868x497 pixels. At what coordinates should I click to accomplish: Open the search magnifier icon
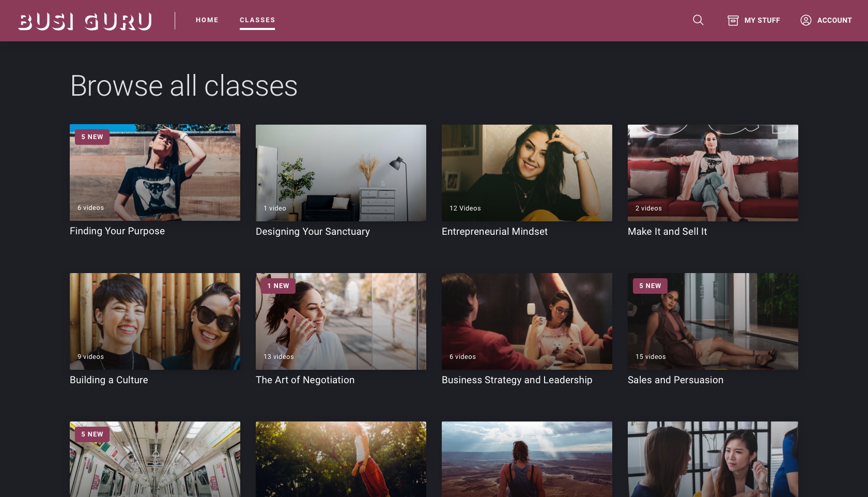tap(698, 20)
